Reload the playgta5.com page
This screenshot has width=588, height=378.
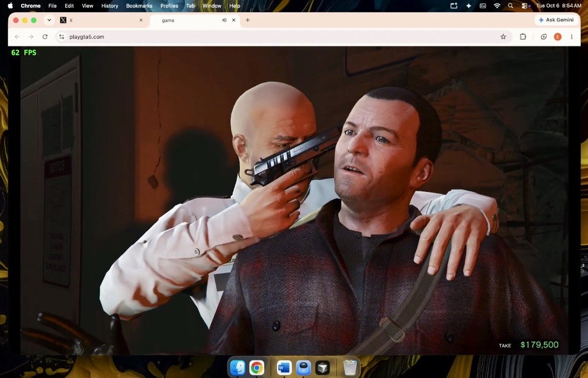[45, 37]
